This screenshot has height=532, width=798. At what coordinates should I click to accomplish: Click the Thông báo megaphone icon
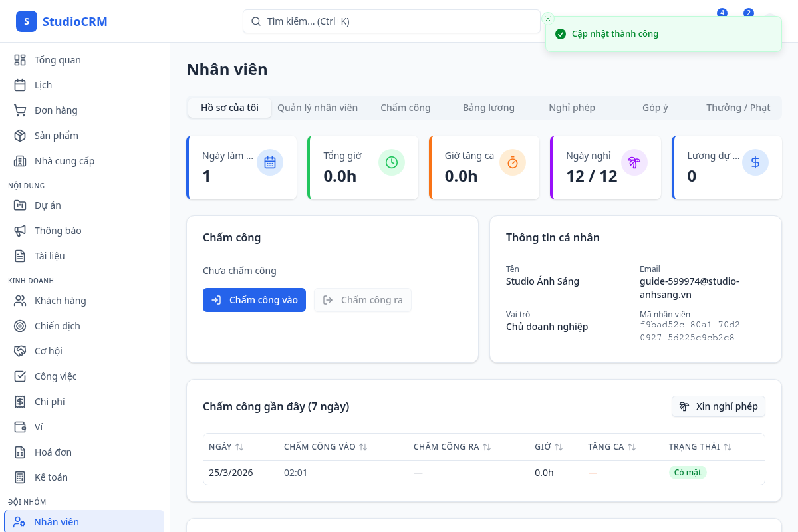[x=20, y=231]
